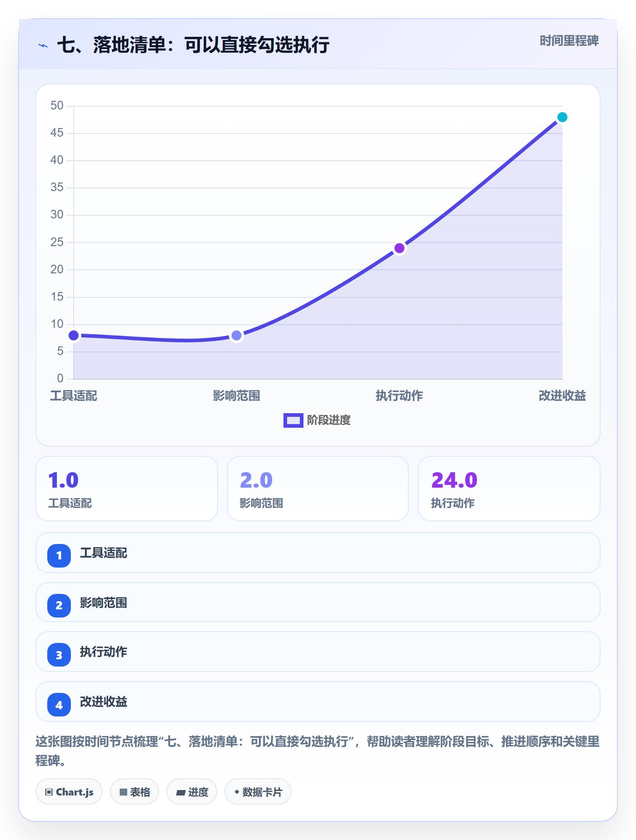Click the cyan 改进收益 data point
636x840 pixels.
point(562,117)
